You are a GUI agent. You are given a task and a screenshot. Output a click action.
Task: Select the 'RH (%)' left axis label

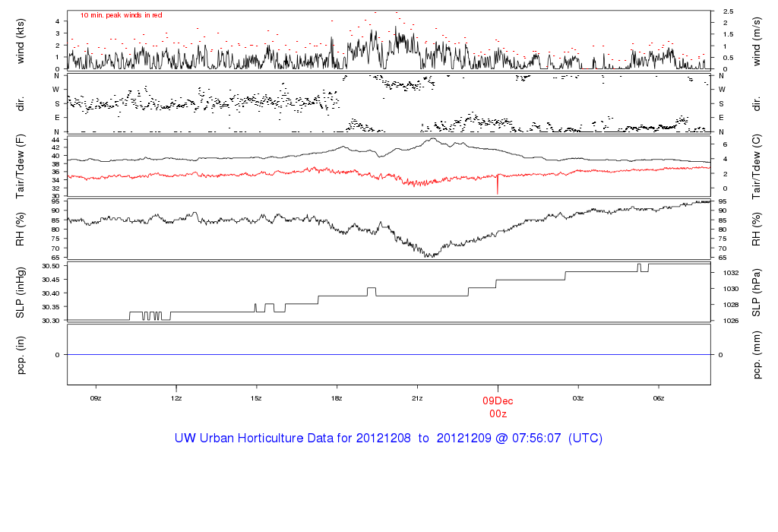pyautogui.click(x=21, y=230)
